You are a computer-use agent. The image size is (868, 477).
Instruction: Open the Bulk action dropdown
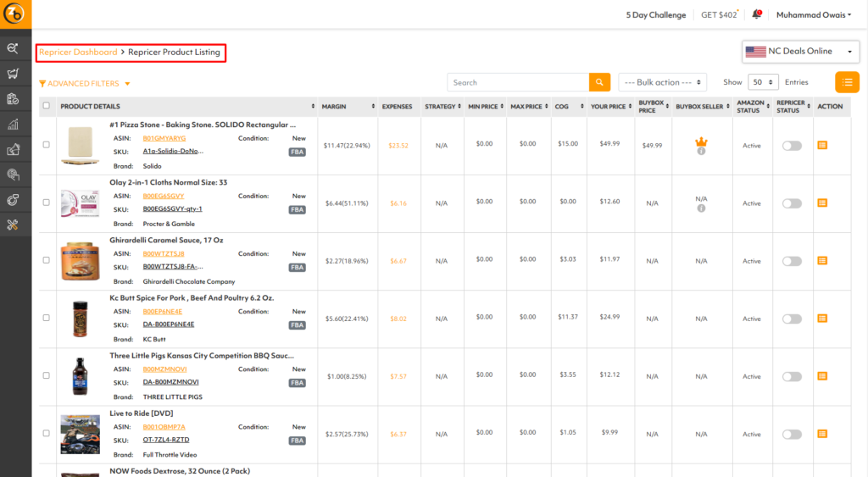(x=662, y=82)
